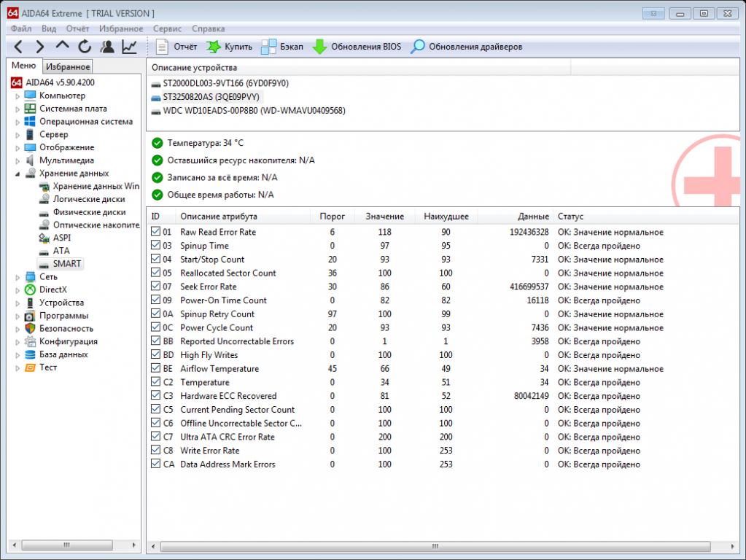
Task: Click the magnifier driver updates icon
Action: pos(417,47)
